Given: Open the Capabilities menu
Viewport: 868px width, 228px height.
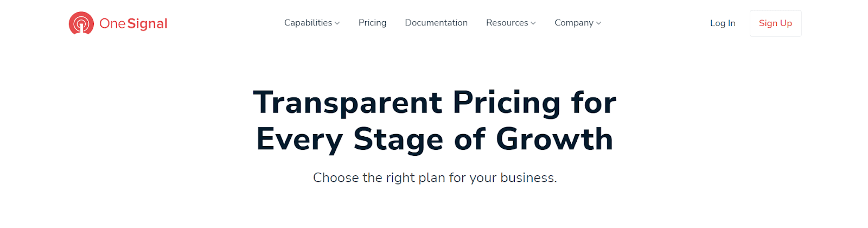Looking at the screenshot, I should tap(308, 23).
